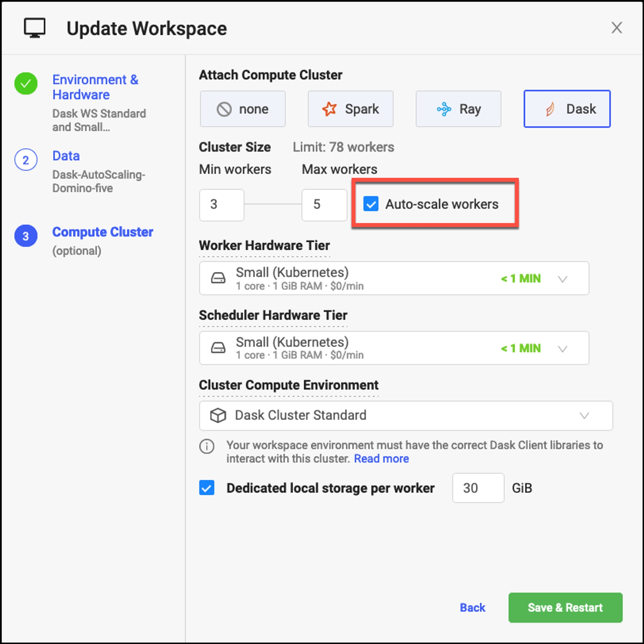
Task: Click the step 2 Data circle icon
Action: pos(26,160)
